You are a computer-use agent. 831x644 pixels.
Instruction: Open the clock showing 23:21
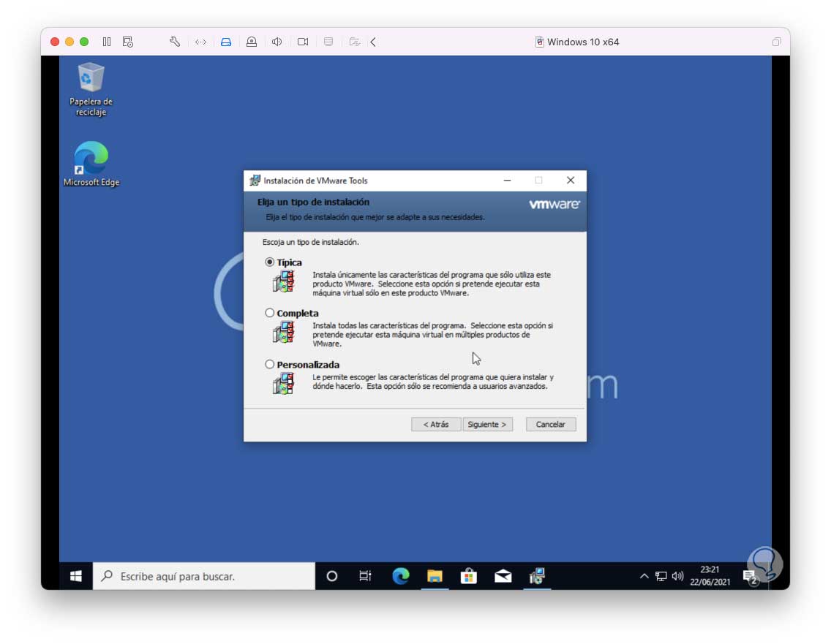tap(710, 576)
